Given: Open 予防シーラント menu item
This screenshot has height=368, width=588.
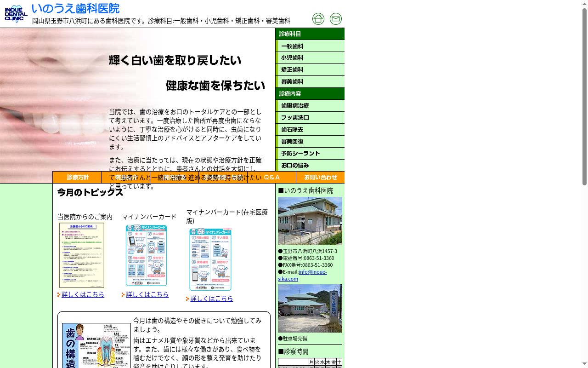Looking at the screenshot, I should (310, 154).
